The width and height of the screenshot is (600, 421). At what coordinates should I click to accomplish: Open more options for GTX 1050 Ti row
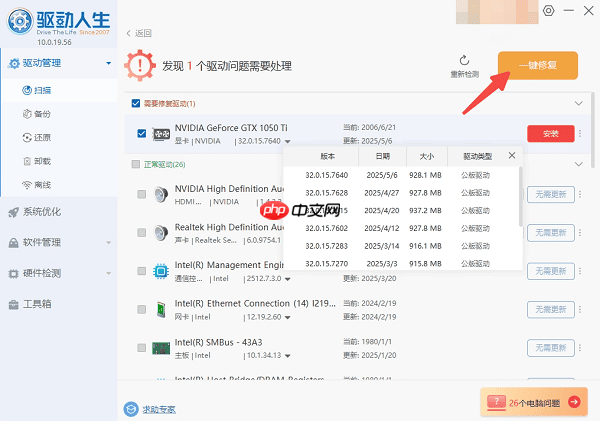[x=580, y=134]
